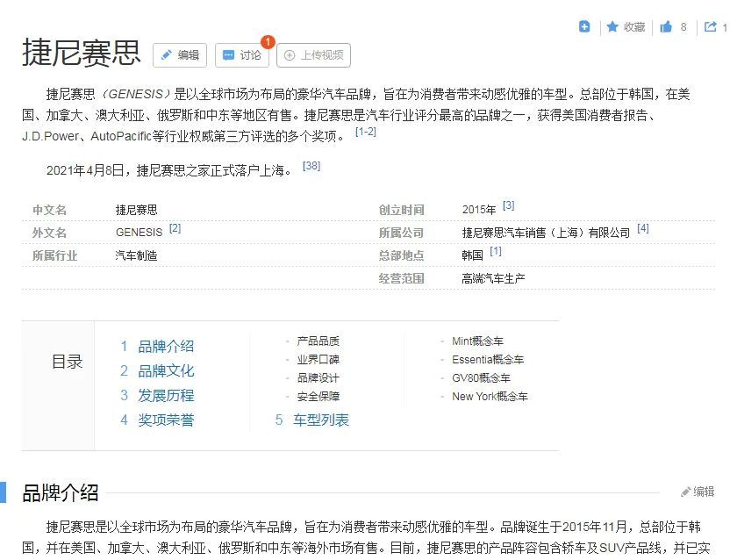
Task: Click the 编辑 button beside the title
Action: click(180, 55)
